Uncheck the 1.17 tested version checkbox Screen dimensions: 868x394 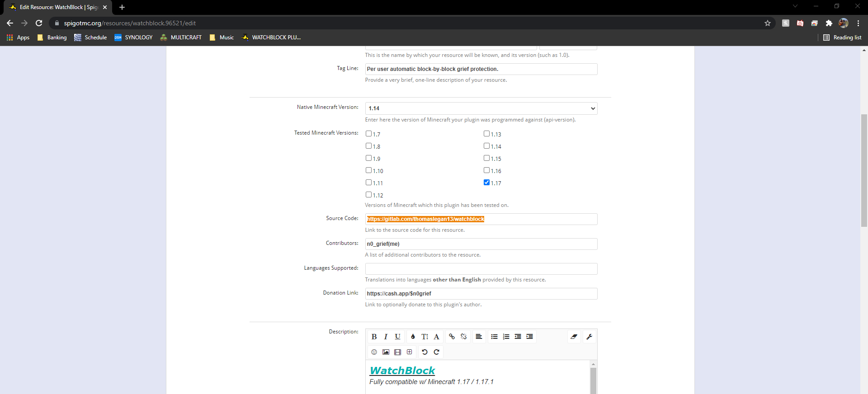[x=486, y=183]
